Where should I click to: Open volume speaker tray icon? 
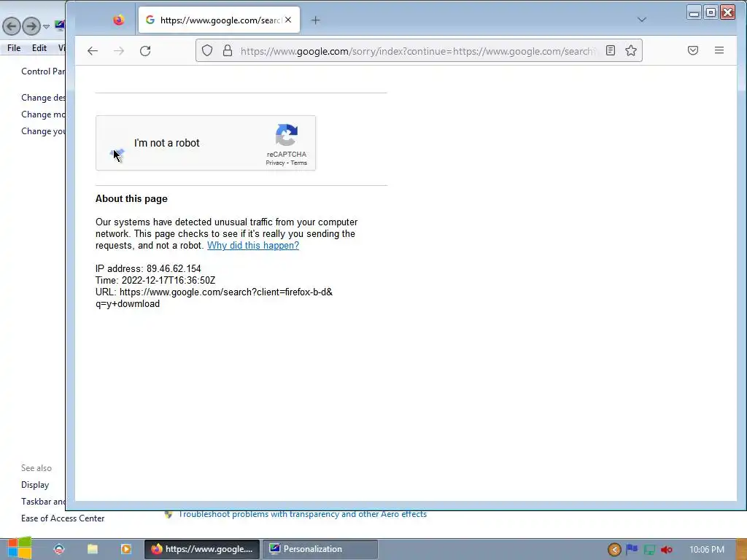(x=667, y=550)
